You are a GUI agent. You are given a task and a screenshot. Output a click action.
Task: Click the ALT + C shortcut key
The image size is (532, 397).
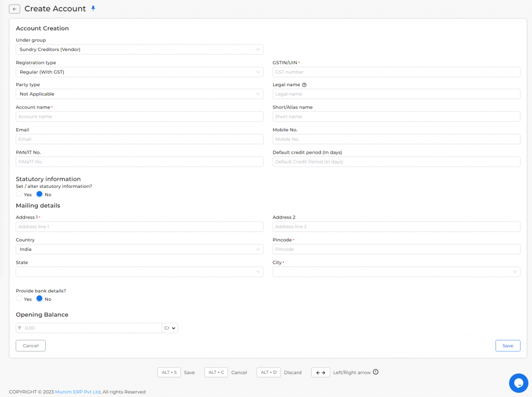(216, 372)
